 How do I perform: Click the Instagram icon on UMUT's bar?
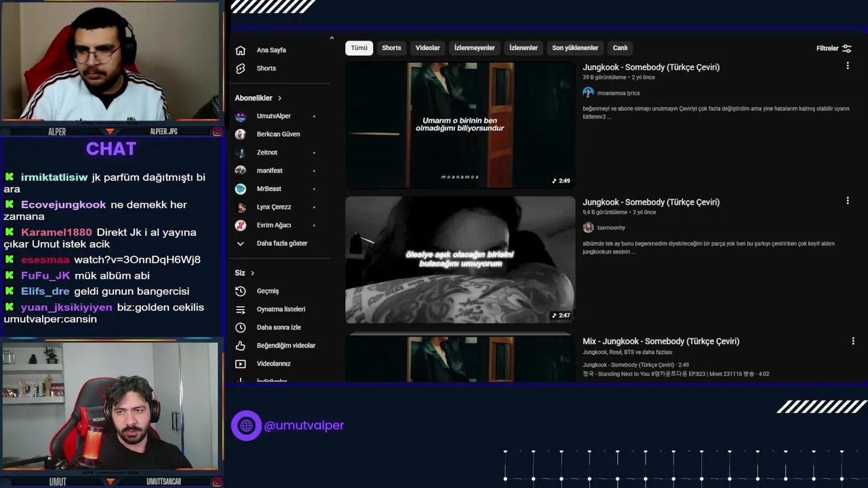pyautogui.click(x=217, y=482)
